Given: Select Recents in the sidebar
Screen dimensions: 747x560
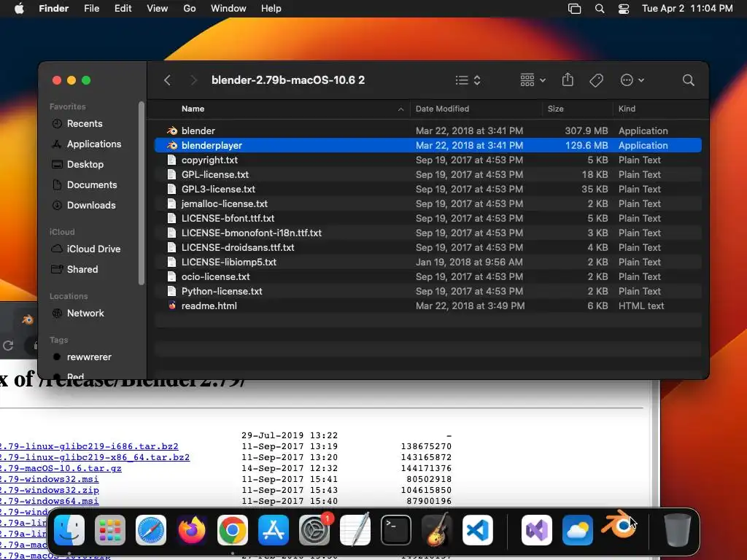Looking at the screenshot, I should pyautogui.click(x=85, y=124).
